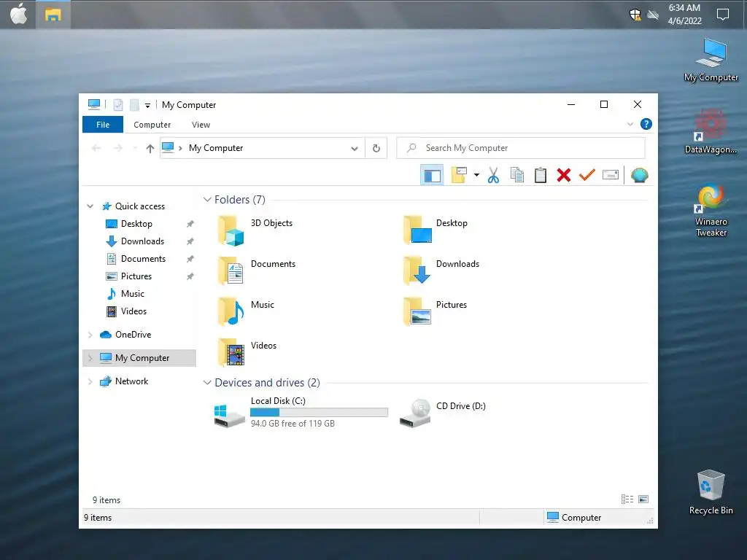Select Videos in the navigation pane
747x560 pixels.
click(x=133, y=311)
